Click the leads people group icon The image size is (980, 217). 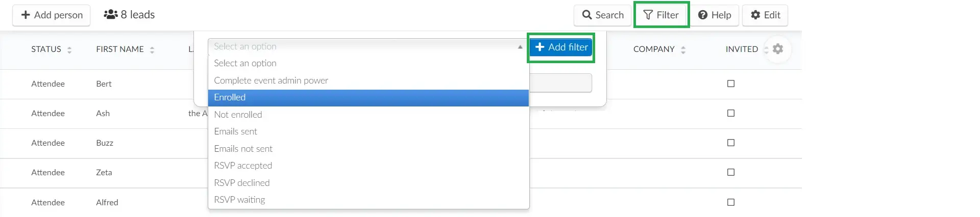[x=111, y=15]
